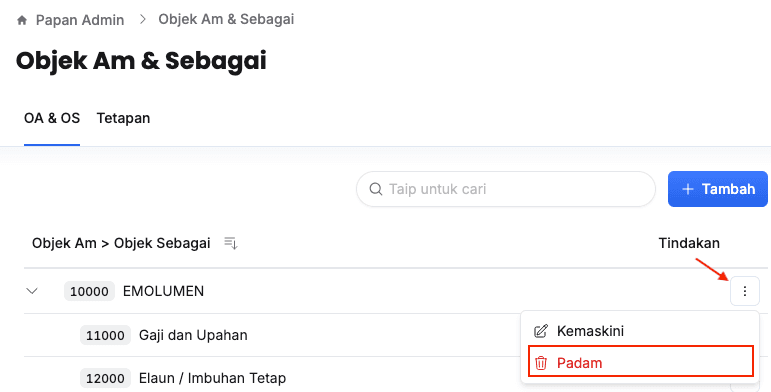Click the magnifier icon in the search box
The height and width of the screenshot is (392, 771).
click(x=376, y=189)
